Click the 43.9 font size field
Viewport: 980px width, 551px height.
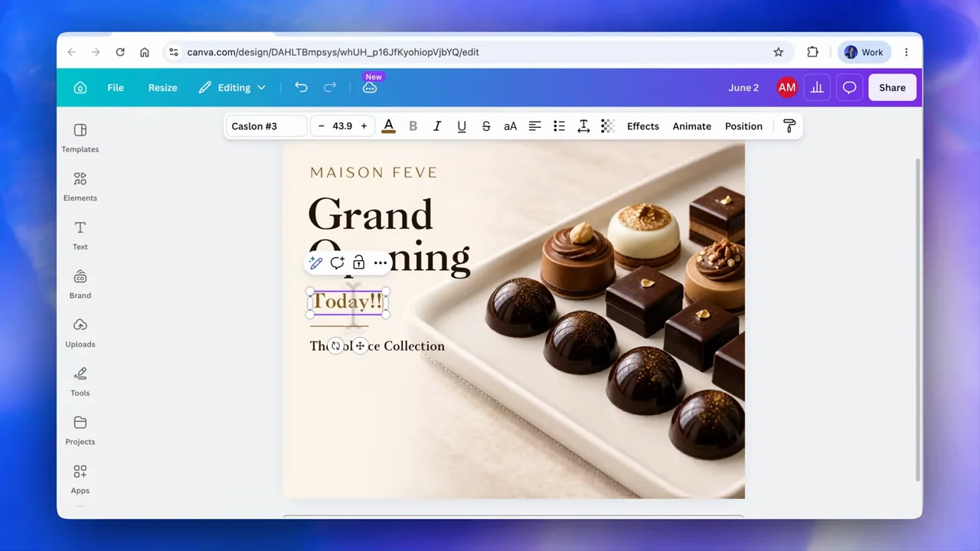point(342,126)
